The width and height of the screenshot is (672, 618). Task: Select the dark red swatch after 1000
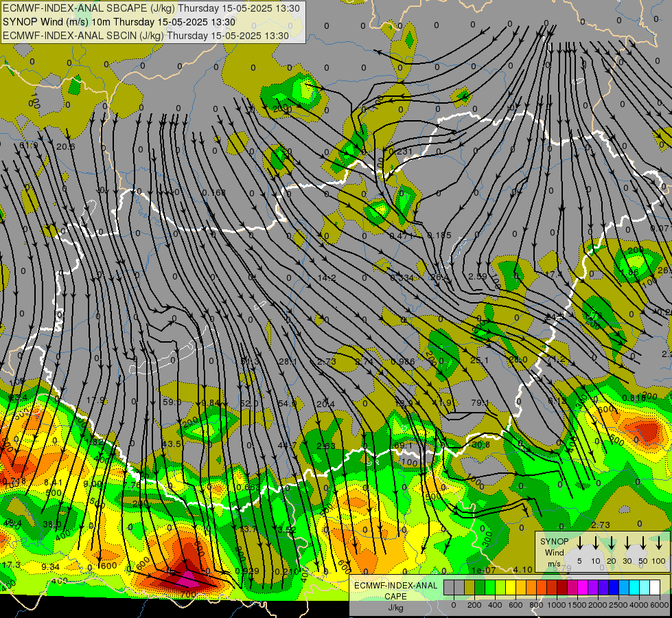click(x=562, y=588)
